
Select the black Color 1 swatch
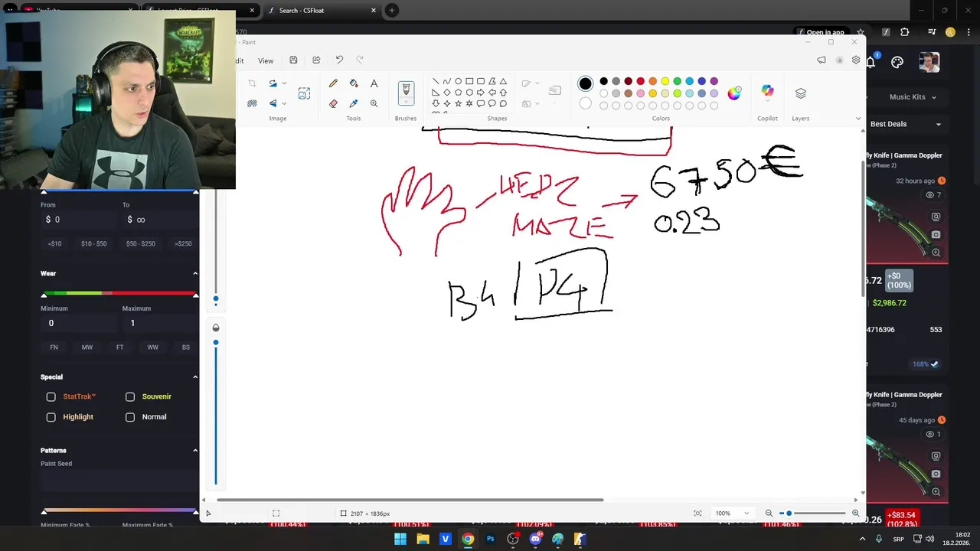[x=586, y=84]
